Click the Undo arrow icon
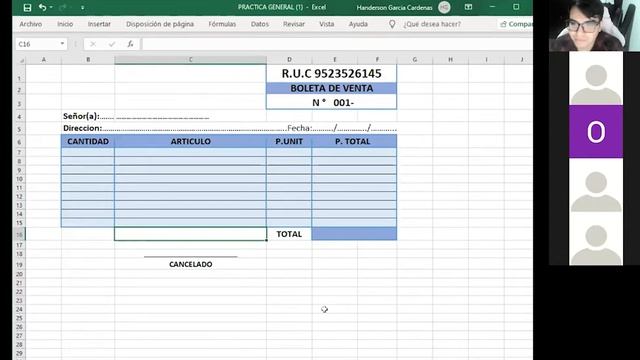Image resolution: width=640 pixels, height=360 pixels. tap(42, 7)
